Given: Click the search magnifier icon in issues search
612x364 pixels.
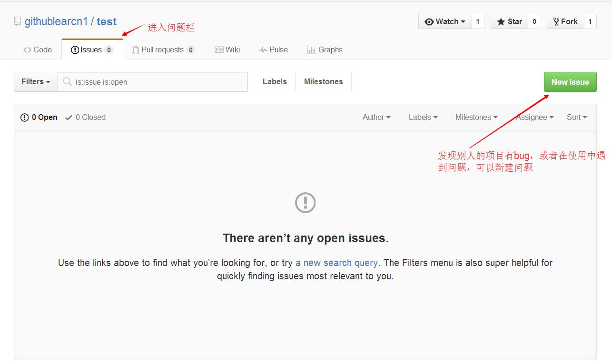Looking at the screenshot, I should (x=67, y=81).
